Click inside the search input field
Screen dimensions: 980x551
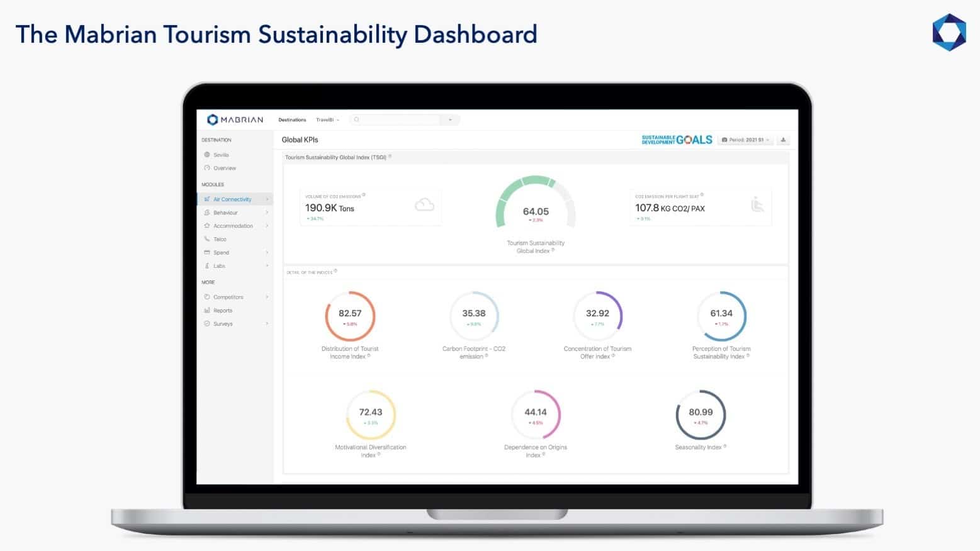click(x=400, y=120)
